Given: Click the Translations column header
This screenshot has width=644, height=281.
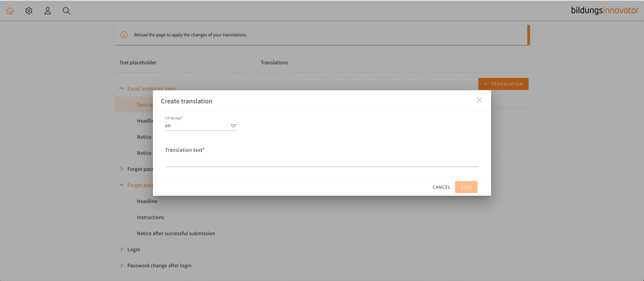Looking at the screenshot, I should (274, 63).
